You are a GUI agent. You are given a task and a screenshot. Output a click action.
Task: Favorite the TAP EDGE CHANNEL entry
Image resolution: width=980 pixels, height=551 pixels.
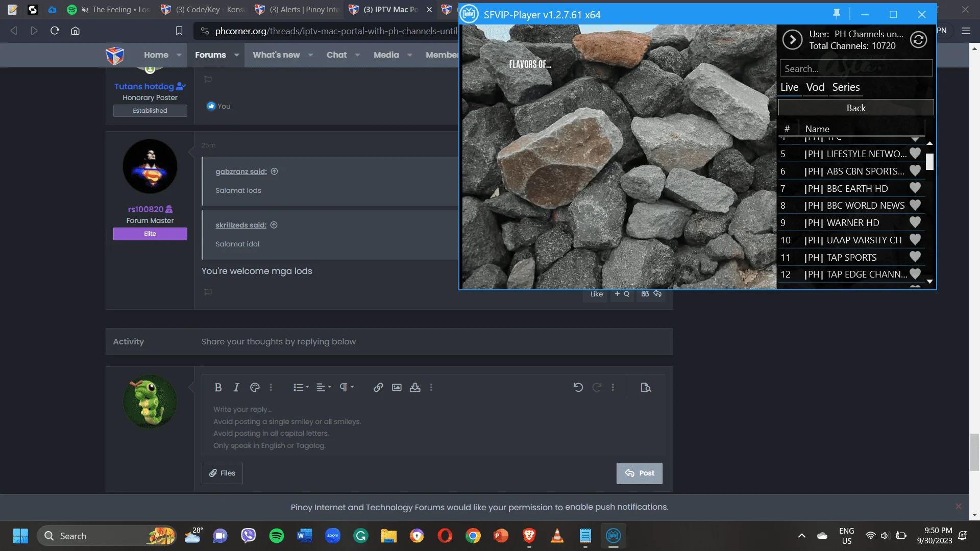tap(915, 274)
